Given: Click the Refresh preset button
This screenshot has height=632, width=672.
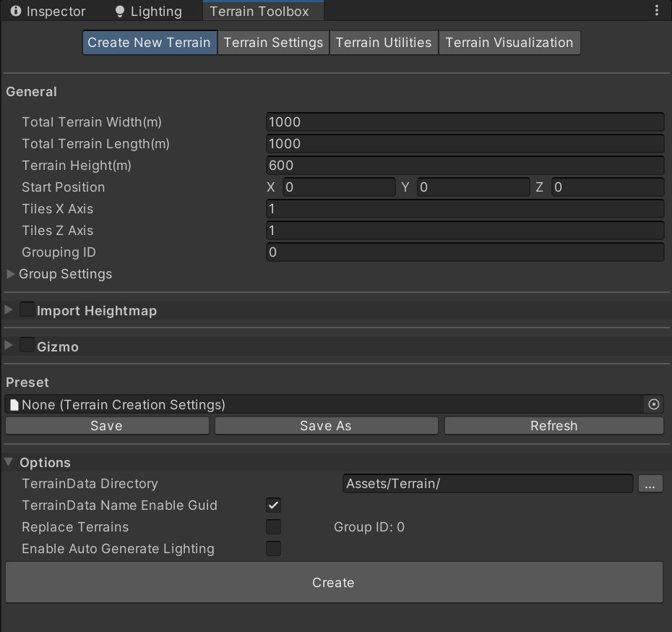Looking at the screenshot, I should coord(554,426).
